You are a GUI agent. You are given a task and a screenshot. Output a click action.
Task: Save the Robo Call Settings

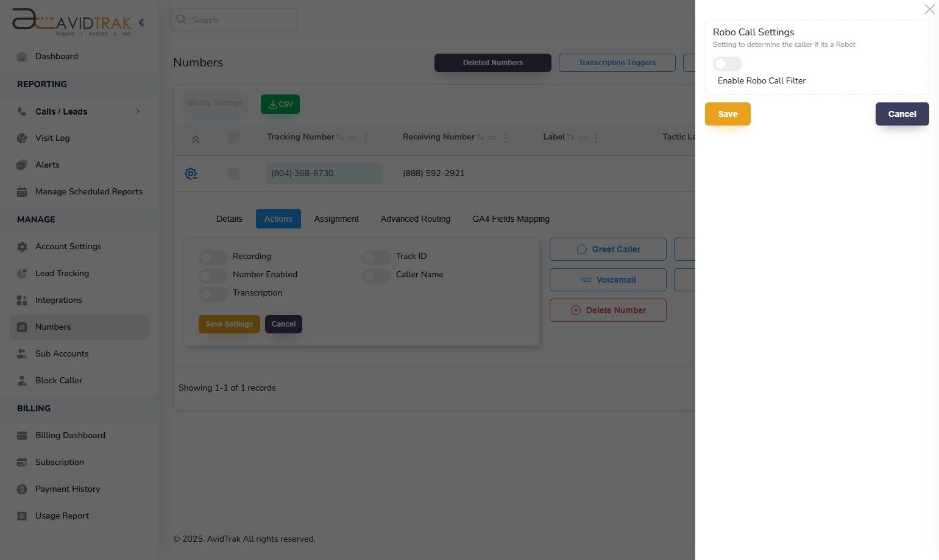(727, 114)
